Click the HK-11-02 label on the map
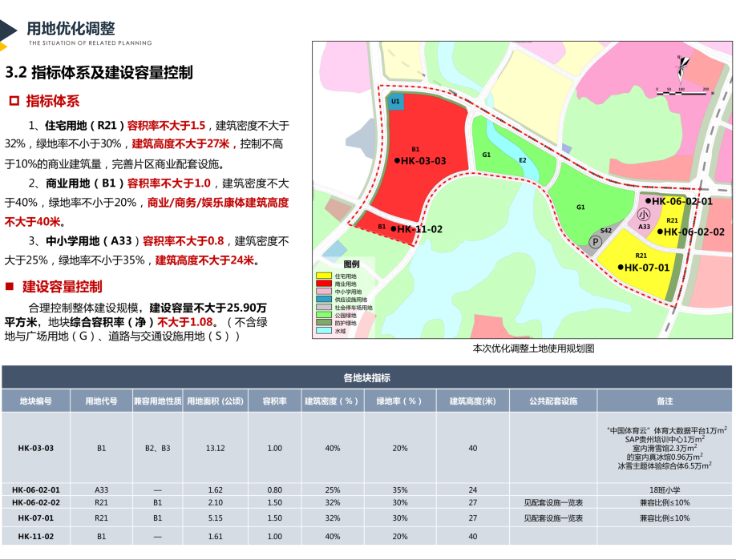Image resolution: width=736 pixels, height=560 pixels. click(419, 229)
